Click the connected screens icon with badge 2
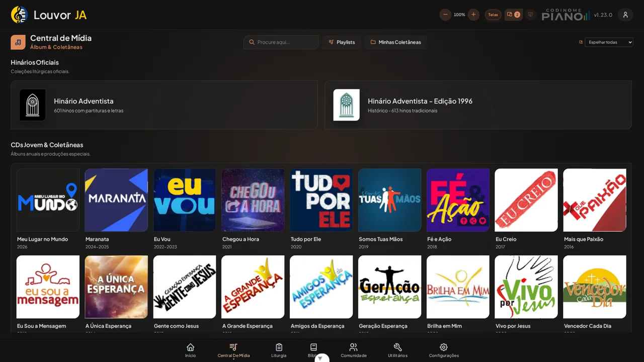Image resolution: width=644 pixels, height=362 pixels. point(514,15)
